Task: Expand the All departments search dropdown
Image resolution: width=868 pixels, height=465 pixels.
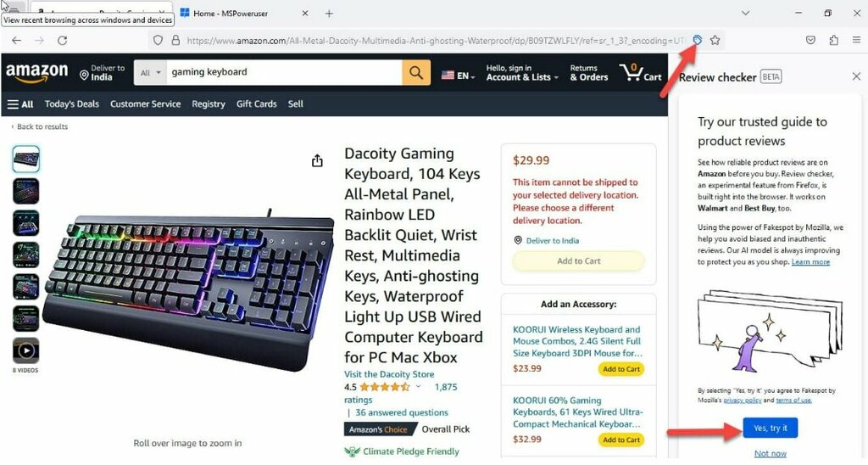Action: click(x=150, y=73)
